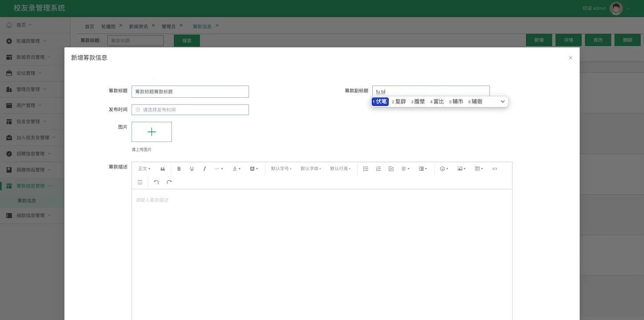Click the 招聘信息管理 sidebar icon

coord(9,154)
